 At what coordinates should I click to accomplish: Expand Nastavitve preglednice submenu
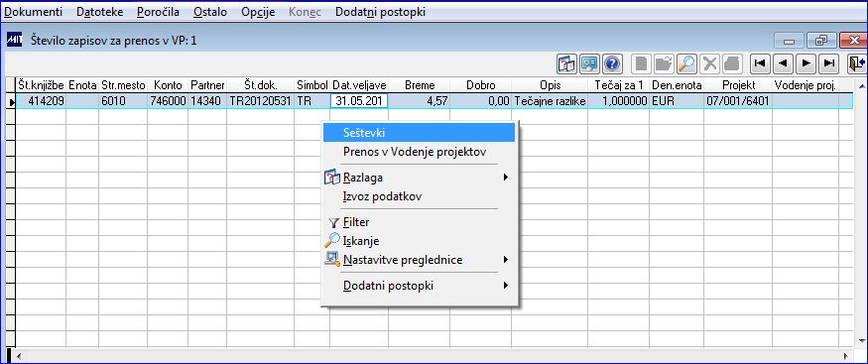point(505,260)
